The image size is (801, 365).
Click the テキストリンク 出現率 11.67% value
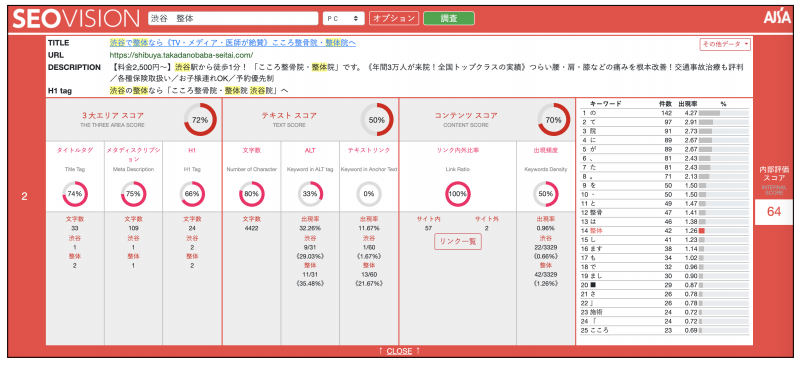[x=369, y=228]
